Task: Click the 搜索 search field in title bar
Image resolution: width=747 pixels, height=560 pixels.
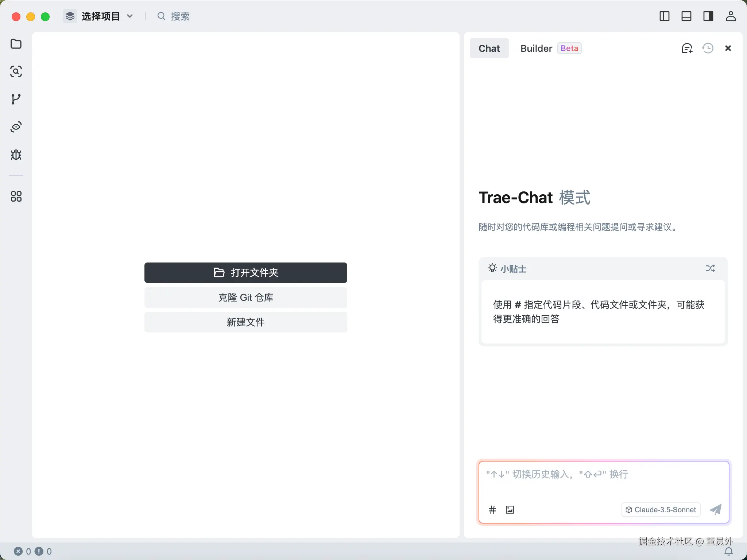Action: (174, 16)
